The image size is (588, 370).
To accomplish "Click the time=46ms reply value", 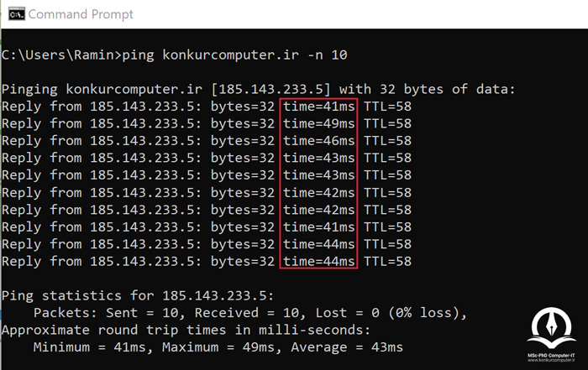I will (x=318, y=141).
